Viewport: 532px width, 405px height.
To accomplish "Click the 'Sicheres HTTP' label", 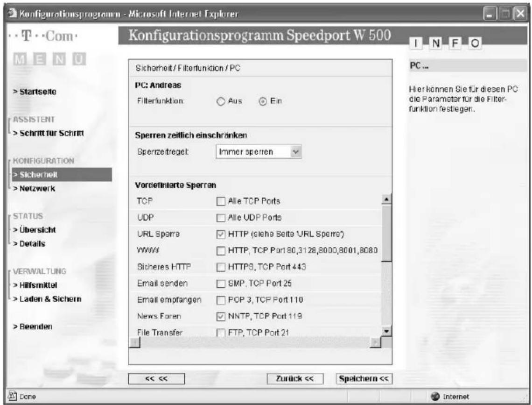I will point(164,267).
